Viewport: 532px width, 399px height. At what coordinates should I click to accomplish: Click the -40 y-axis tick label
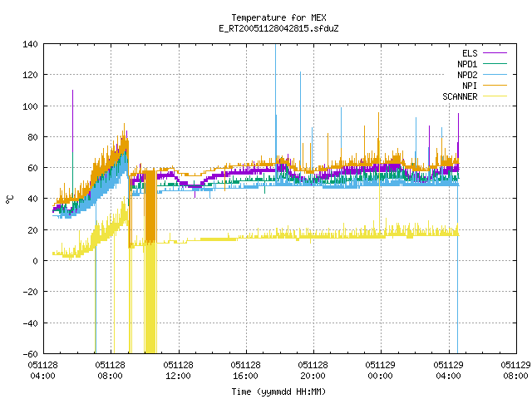pyautogui.click(x=30, y=323)
